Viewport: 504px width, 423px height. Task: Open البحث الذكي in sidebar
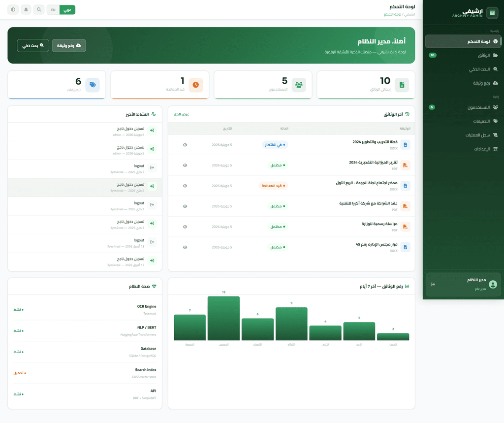(463, 69)
